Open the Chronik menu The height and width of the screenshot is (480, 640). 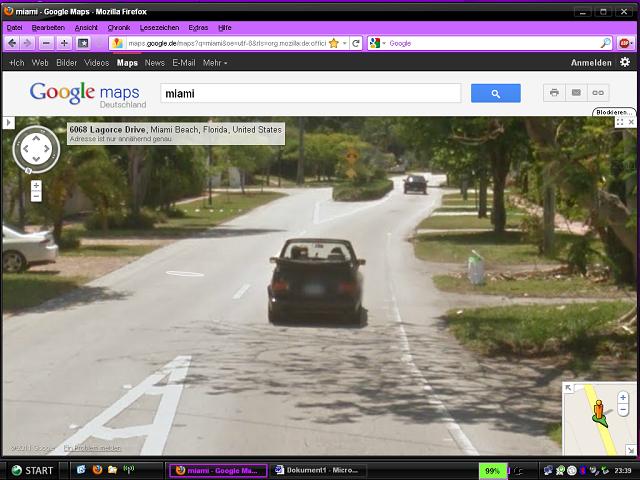click(118, 28)
